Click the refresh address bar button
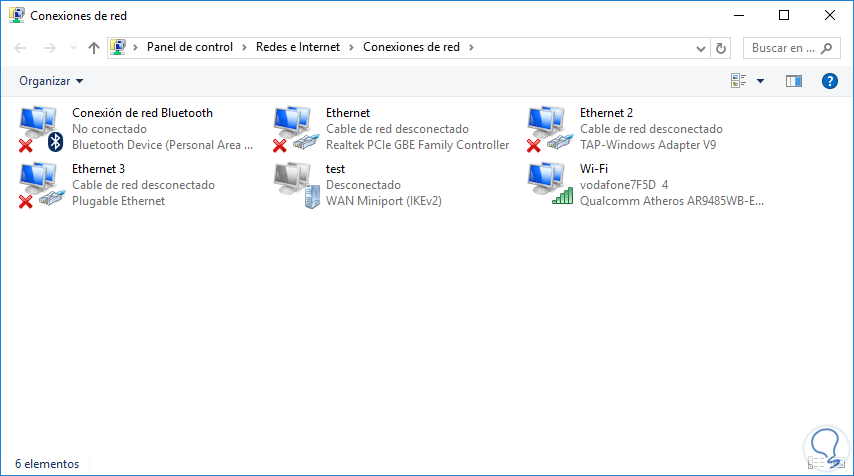 (721, 48)
